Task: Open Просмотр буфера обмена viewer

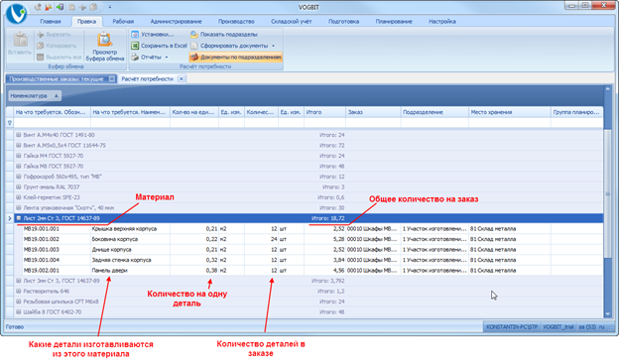Action: pyautogui.click(x=105, y=47)
